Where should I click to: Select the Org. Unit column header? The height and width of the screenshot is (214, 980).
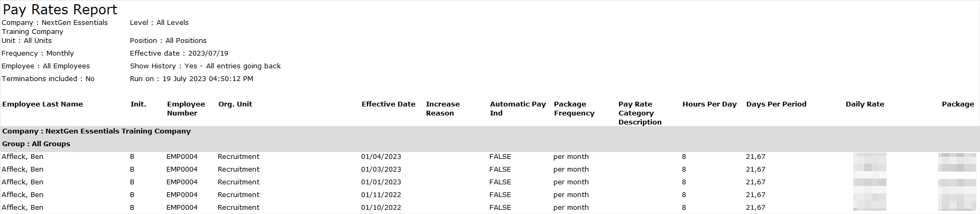point(235,104)
